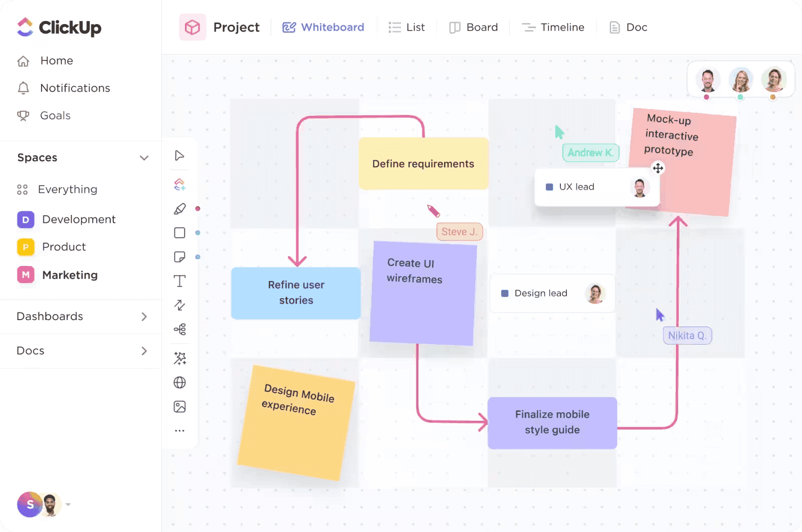Click the embed website globe tool
The image size is (802, 532).
tap(179, 382)
